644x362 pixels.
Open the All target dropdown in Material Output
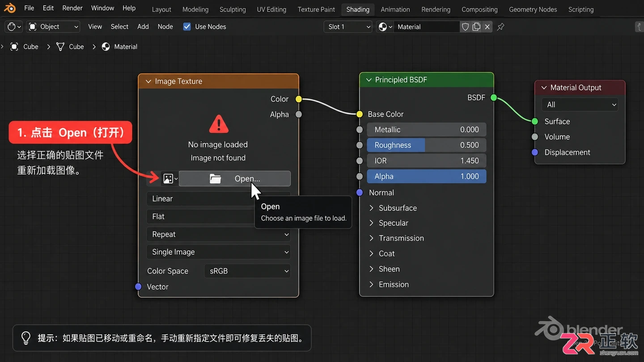click(x=580, y=105)
